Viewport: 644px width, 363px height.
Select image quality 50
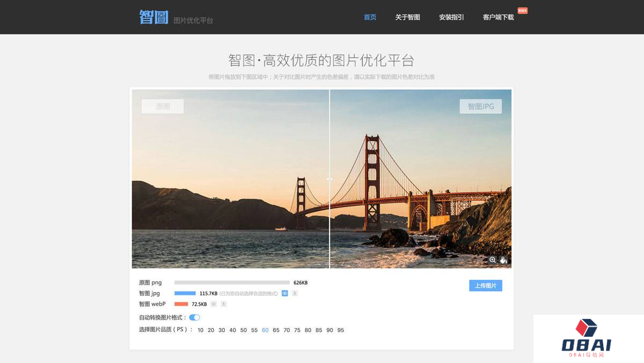(244, 330)
